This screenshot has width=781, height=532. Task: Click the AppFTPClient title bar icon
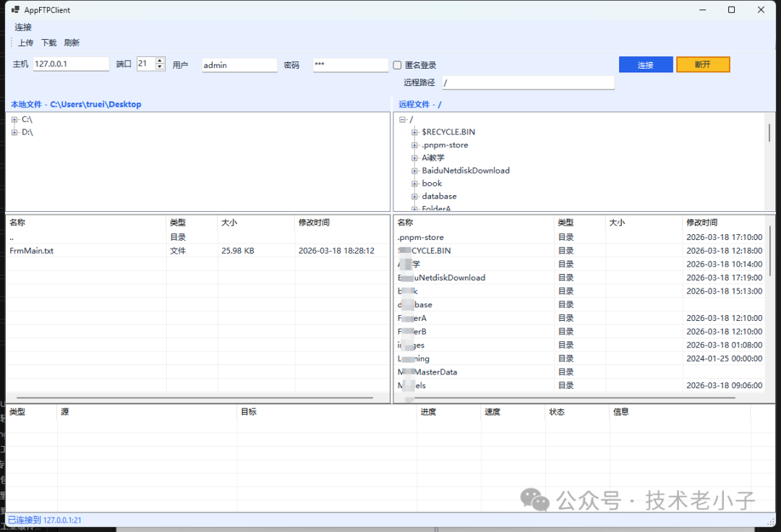(15, 10)
